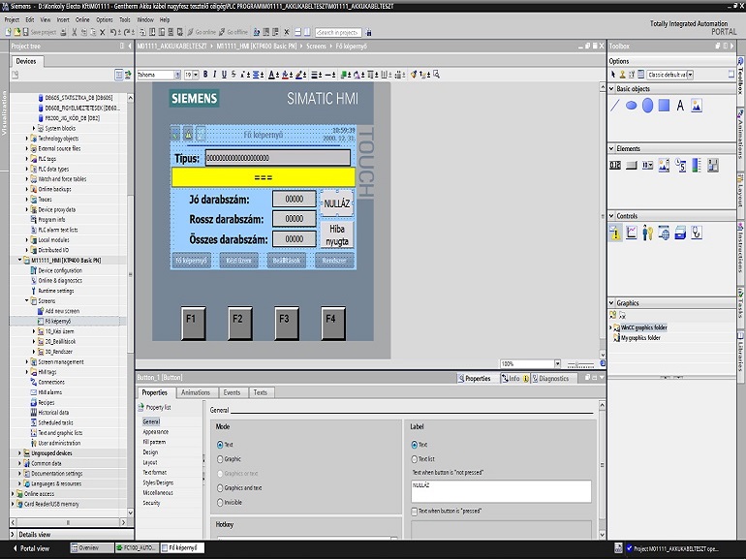746x560 pixels.
Task: Select the Line basic object
Action: point(614,106)
